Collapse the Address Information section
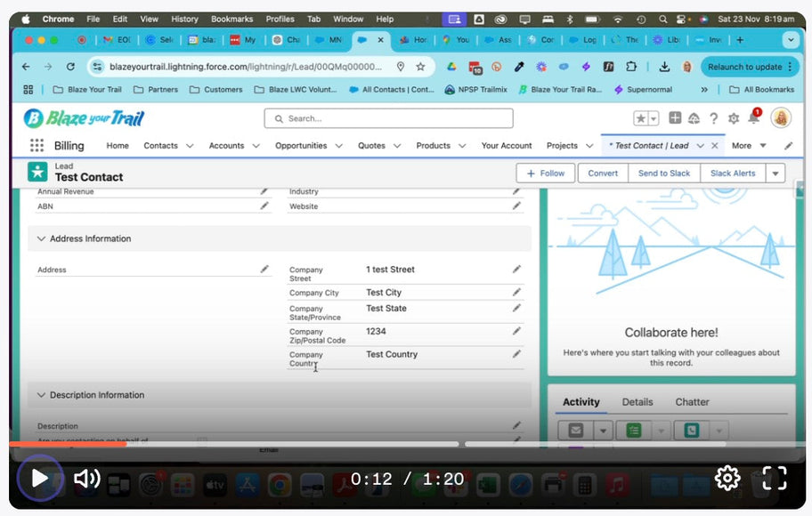 (x=41, y=238)
